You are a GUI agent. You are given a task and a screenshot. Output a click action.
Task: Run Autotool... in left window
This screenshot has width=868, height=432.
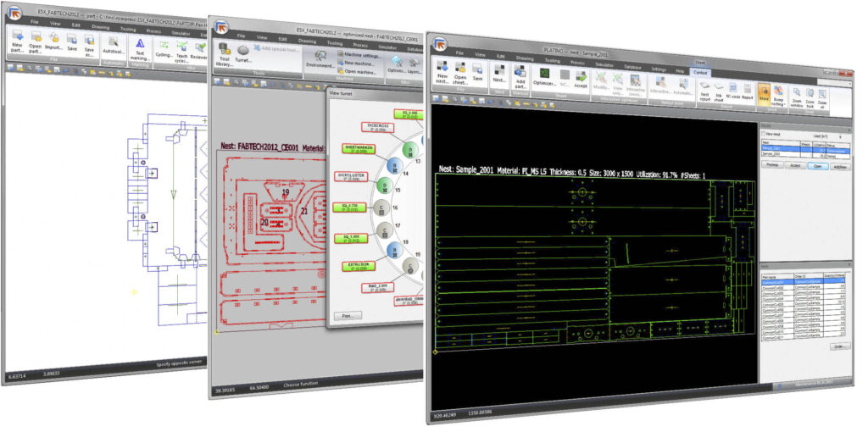tap(113, 45)
